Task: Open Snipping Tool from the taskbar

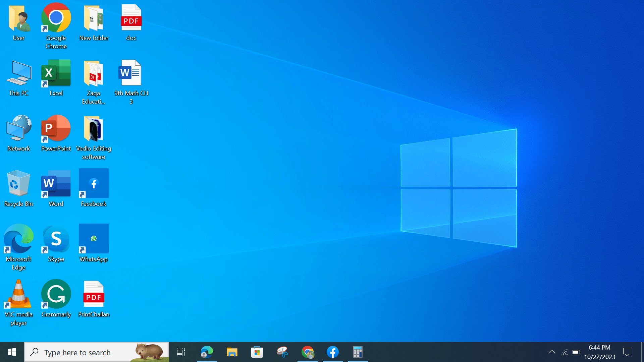Action: click(282, 352)
